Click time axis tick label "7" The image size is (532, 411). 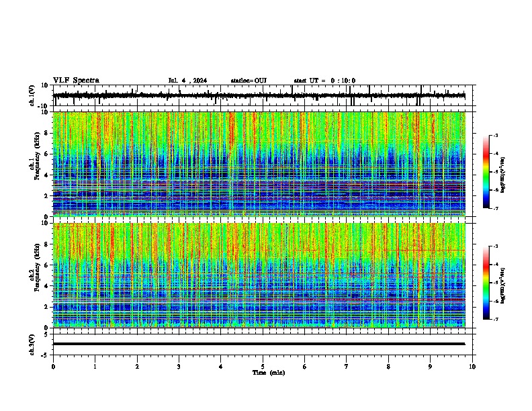[x=347, y=367]
